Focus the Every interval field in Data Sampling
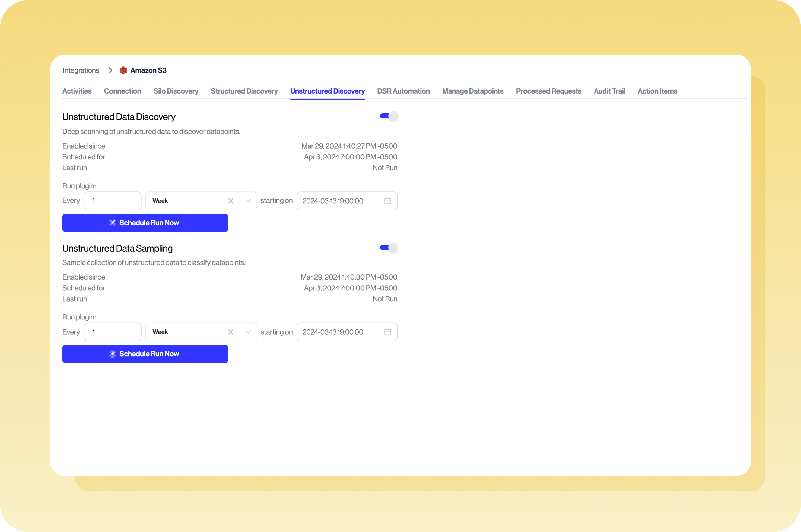This screenshot has height=532, width=801. coord(112,332)
